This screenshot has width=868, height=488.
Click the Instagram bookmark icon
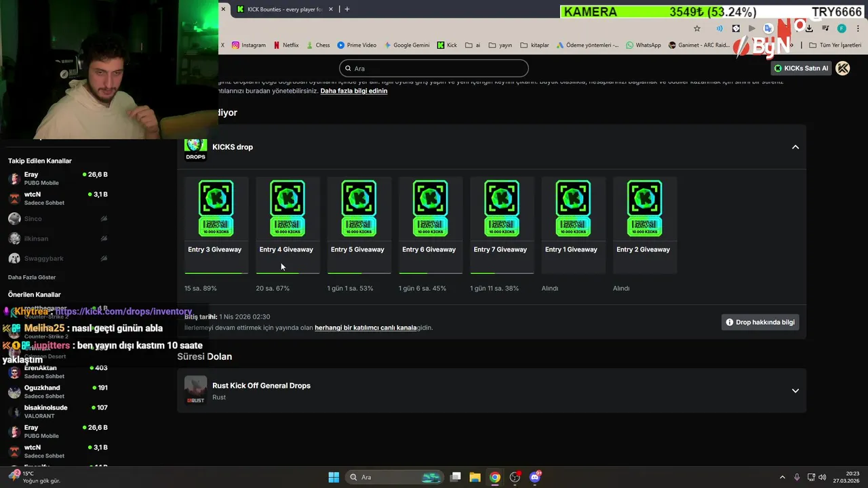(x=236, y=45)
